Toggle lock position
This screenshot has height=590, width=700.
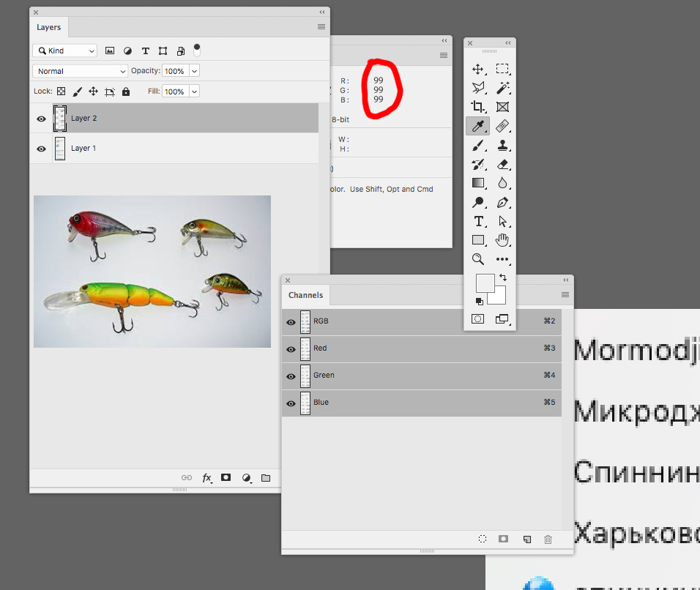click(93, 92)
